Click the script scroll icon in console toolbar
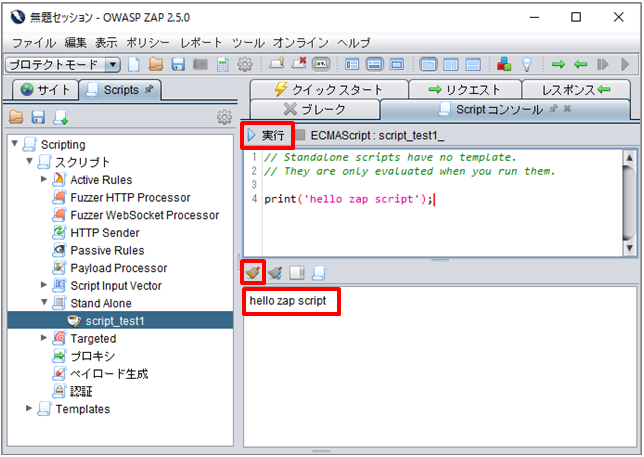This screenshot has width=644, height=457. click(x=319, y=272)
